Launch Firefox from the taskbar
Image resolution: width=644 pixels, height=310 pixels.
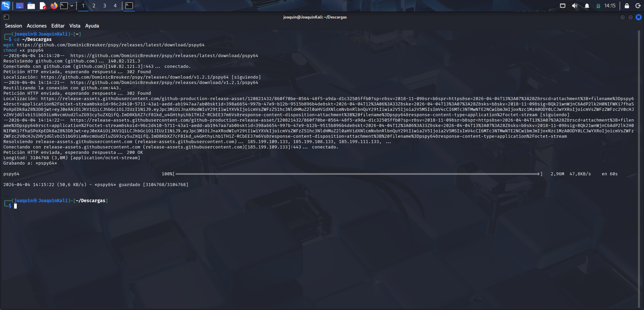[x=54, y=6]
